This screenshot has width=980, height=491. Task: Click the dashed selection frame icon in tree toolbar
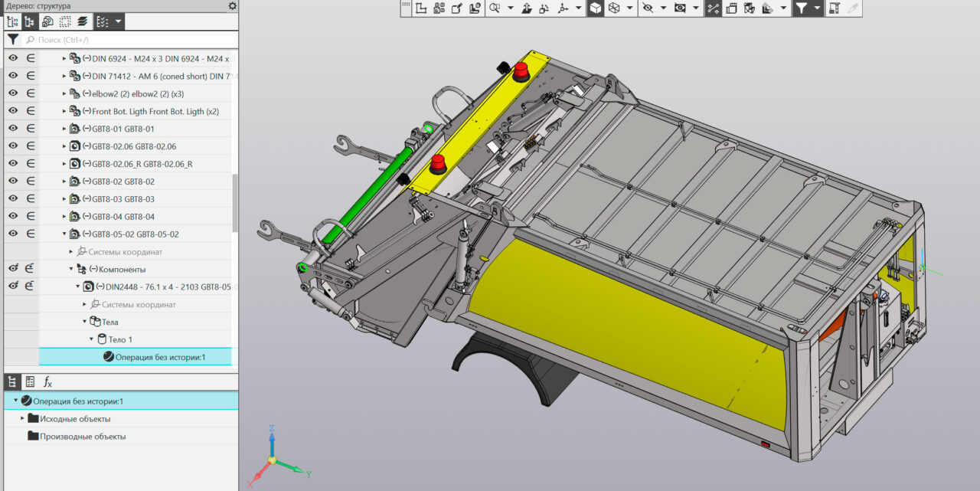pyautogui.click(x=65, y=22)
